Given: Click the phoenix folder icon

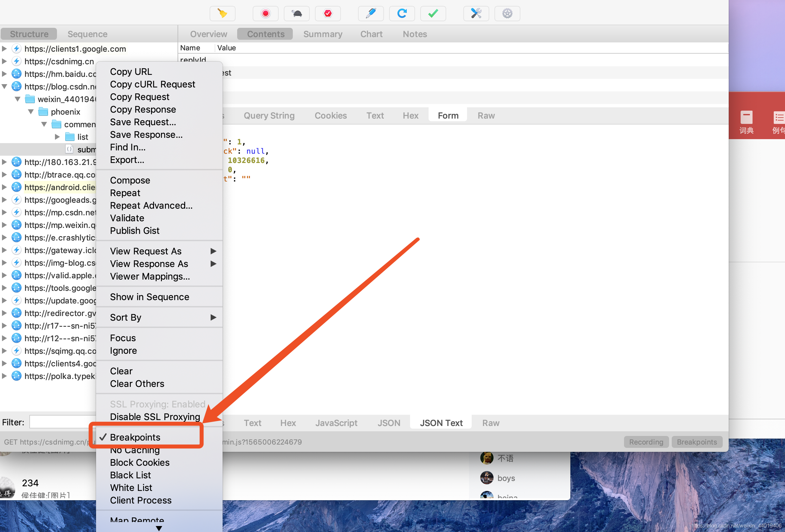Looking at the screenshot, I should pos(43,111).
